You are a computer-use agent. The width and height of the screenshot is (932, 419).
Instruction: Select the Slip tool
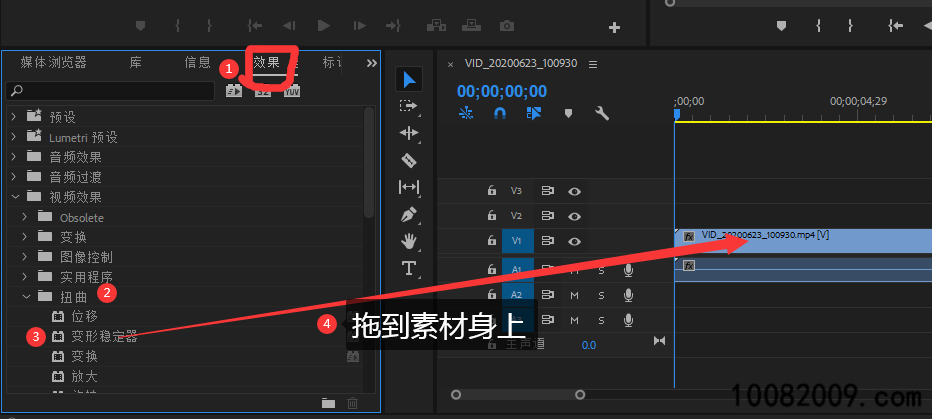(x=409, y=187)
